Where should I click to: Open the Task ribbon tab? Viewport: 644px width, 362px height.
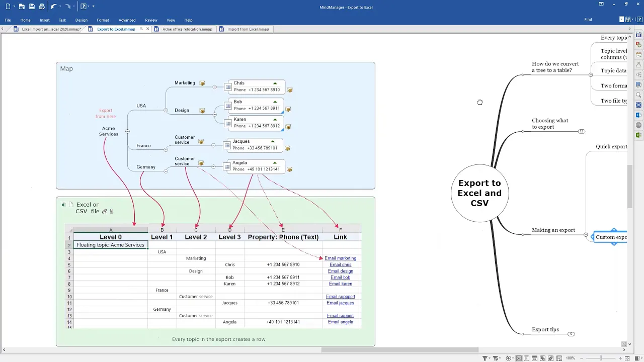62,20
